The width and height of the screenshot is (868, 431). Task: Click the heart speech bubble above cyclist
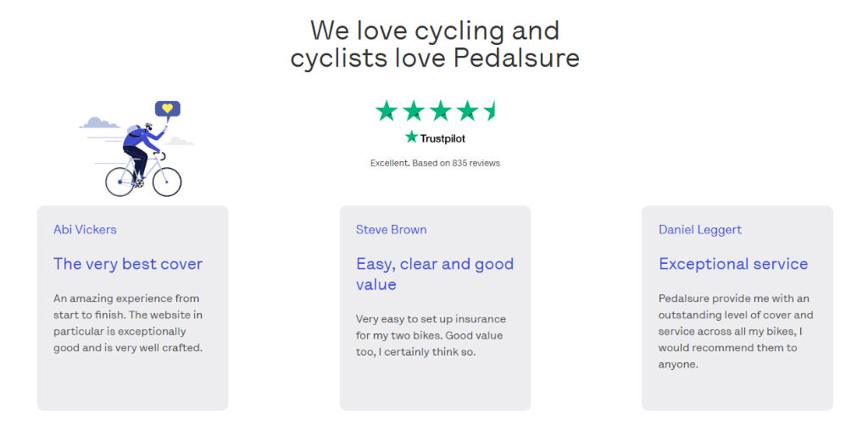[x=168, y=109]
